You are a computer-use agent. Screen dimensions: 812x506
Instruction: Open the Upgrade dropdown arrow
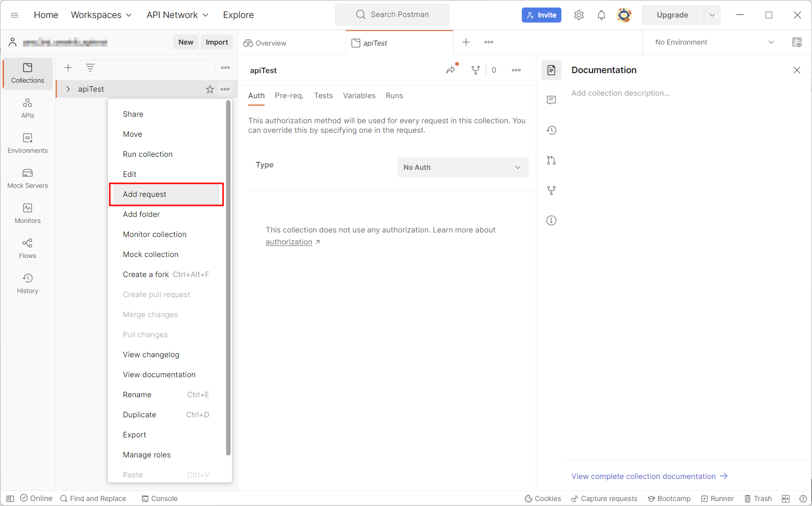tap(712, 15)
